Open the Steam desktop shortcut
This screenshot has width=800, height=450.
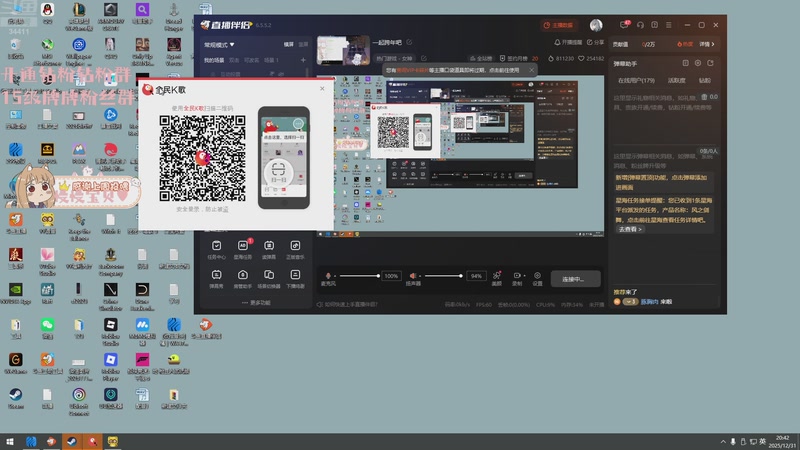[15, 397]
